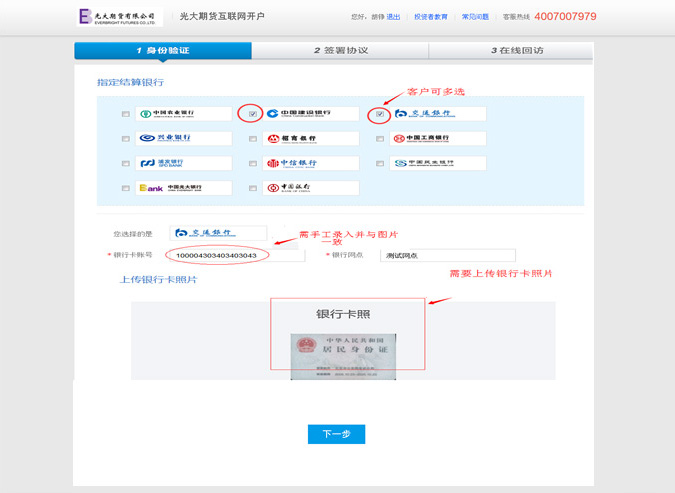
Task: Uncheck the 交通银行 checkbox
Action: click(x=380, y=114)
